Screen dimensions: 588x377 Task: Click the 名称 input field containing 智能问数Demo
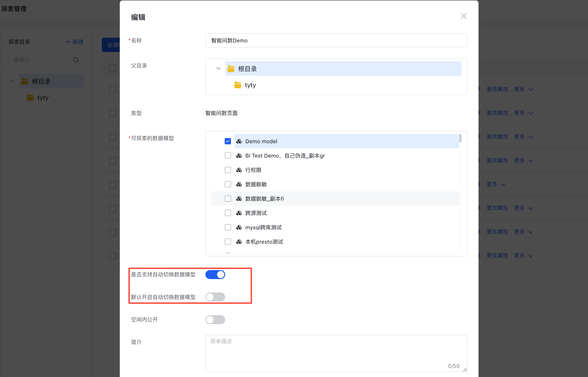(x=336, y=40)
